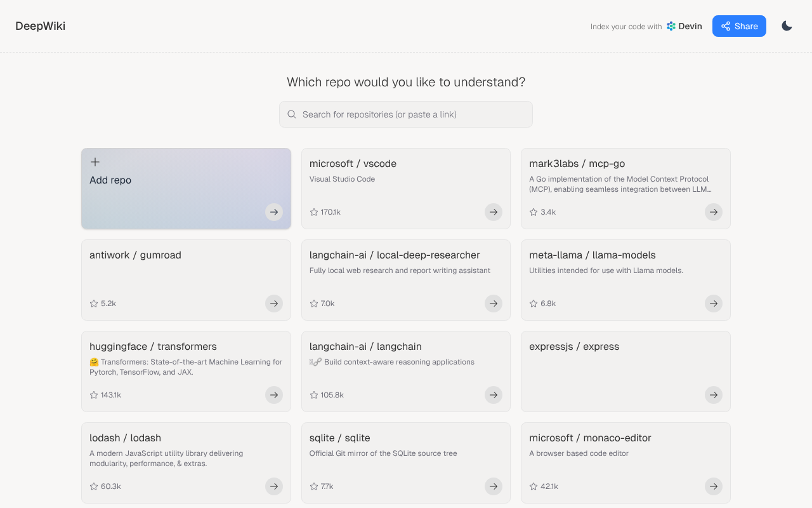The image size is (812, 508).
Task: Toggle dark mode with the moon icon
Action: pos(787,26)
